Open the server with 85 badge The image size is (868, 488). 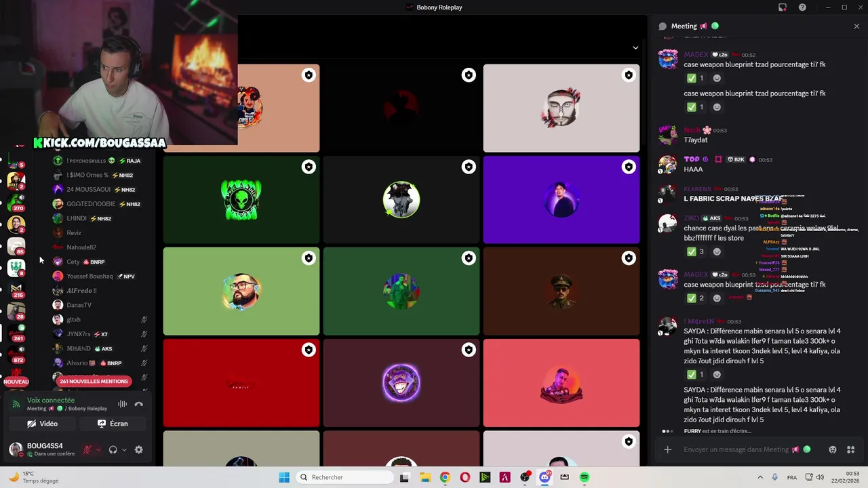tap(16, 245)
